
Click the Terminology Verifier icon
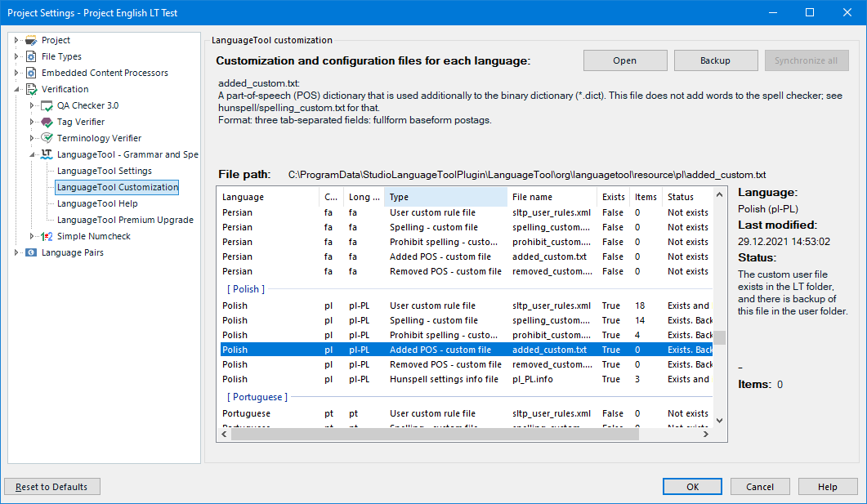click(x=47, y=138)
